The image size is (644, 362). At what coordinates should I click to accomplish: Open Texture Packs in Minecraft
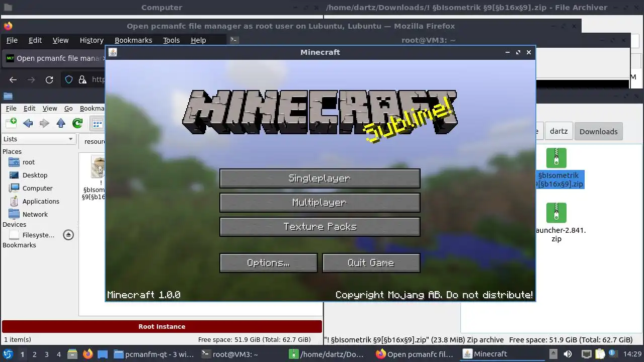coord(319,227)
